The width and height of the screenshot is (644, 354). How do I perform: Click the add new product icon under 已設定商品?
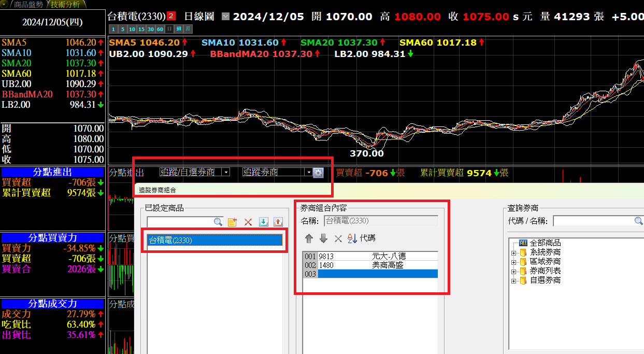click(232, 222)
